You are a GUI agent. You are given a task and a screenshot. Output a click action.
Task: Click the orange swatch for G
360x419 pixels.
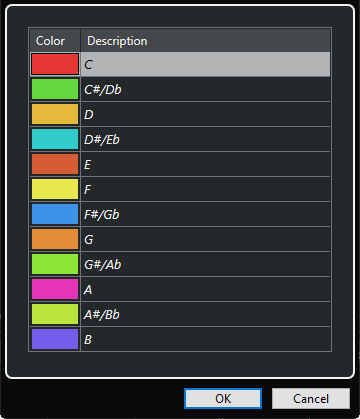click(55, 239)
